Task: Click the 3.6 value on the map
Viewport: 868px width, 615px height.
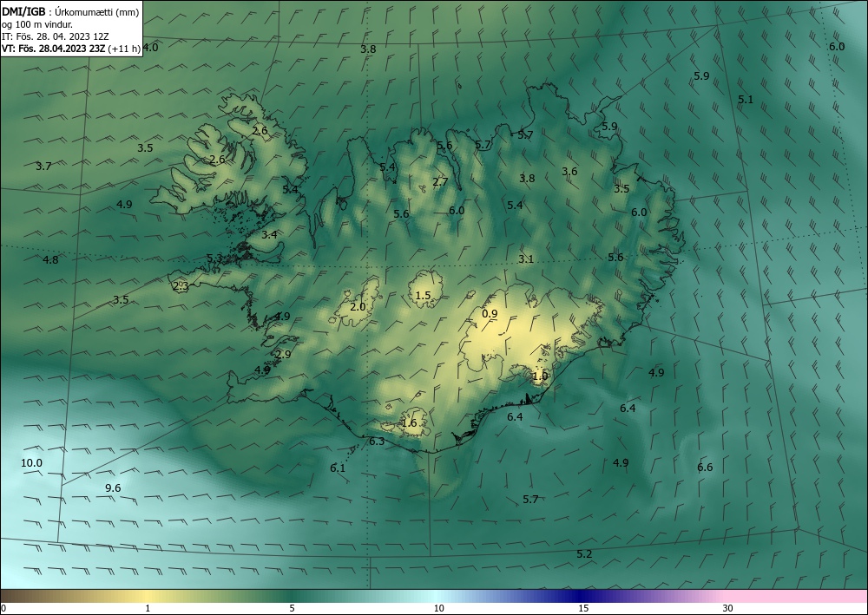Action: tap(569, 172)
